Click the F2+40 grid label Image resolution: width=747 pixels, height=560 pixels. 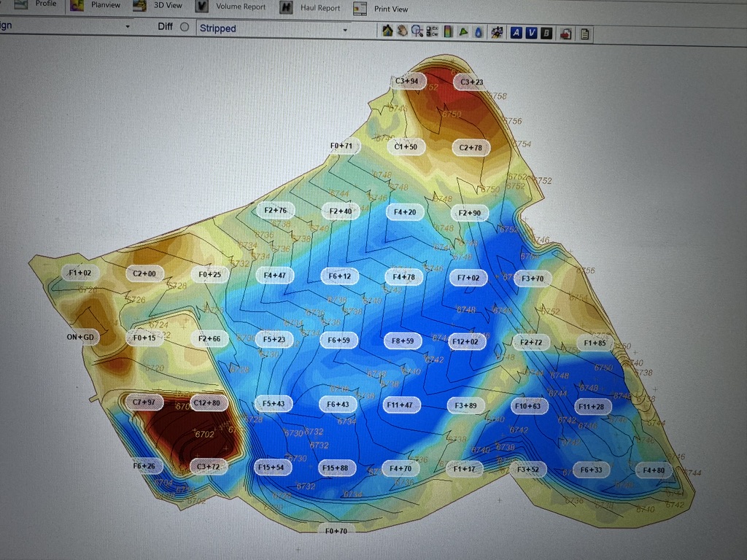pyautogui.click(x=341, y=211)
